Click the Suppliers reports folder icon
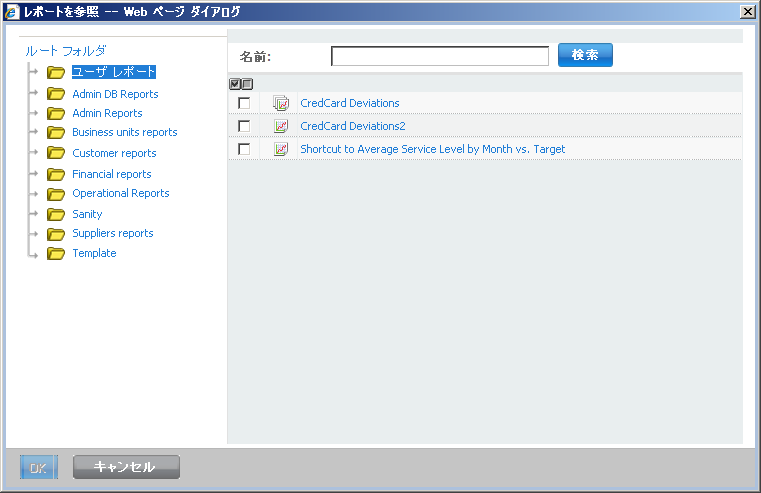 click(x=56, y=234)
